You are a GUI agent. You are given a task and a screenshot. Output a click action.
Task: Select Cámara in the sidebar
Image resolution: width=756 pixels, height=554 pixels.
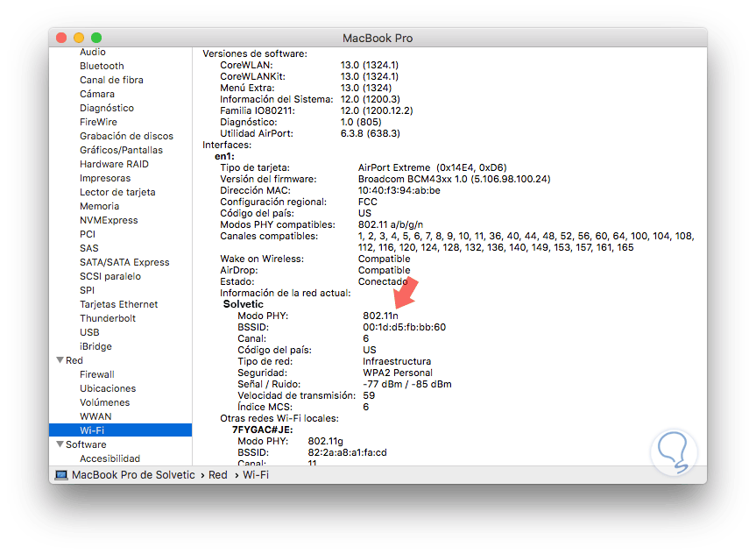[97, 94]
